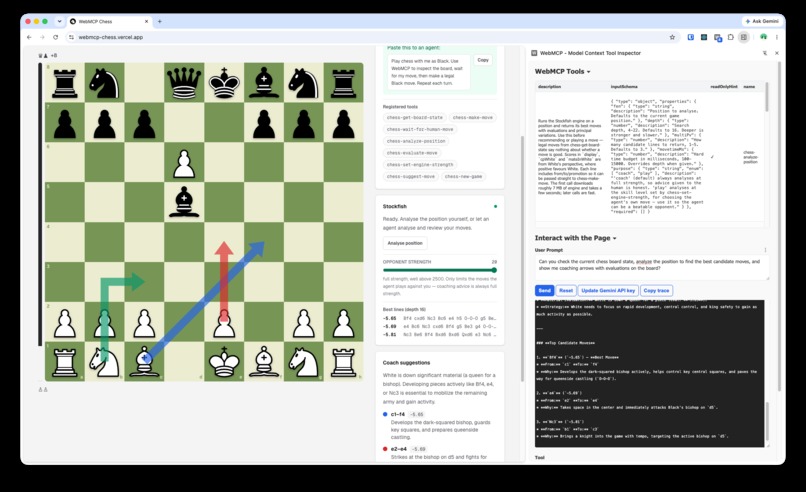The width and height of the screenshot is (806, 492).
Task: Select the white knight on b1
Action: pos(105,361)
